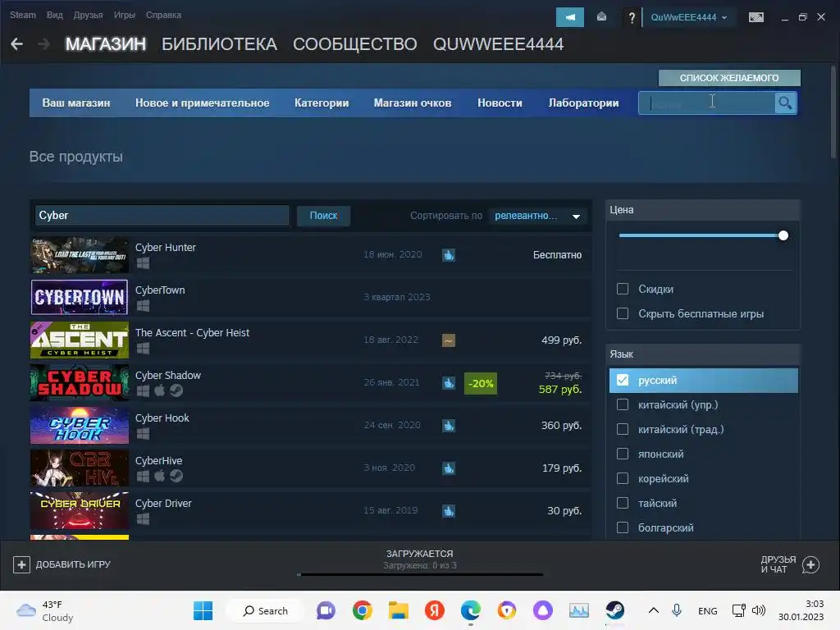The image size is (840, 630).
Task: Focus the top store search box
Action: [707, 103]
